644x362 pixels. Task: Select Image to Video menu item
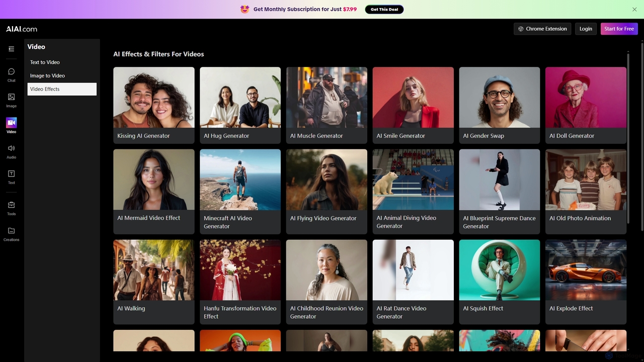62,75
